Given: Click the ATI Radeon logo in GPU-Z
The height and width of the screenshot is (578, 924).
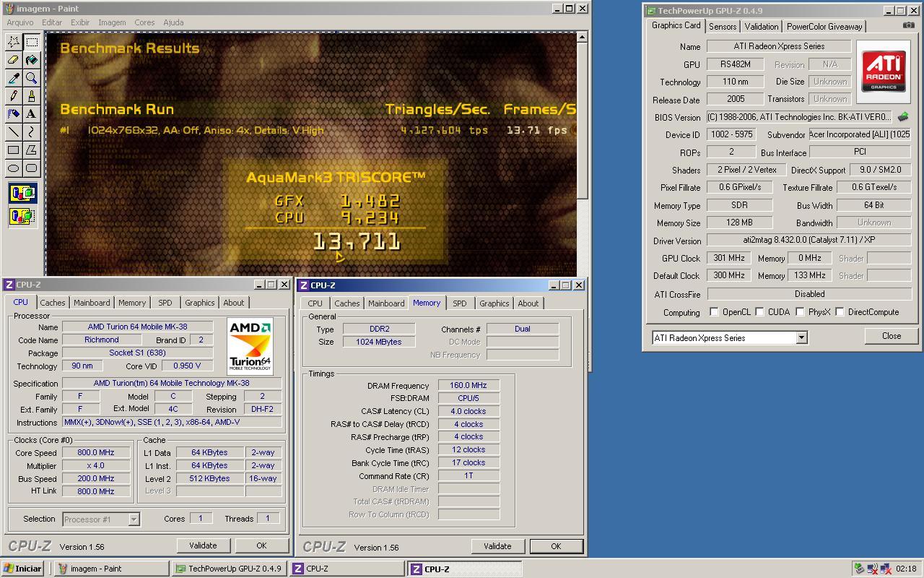Looking at the screenshot, I should click(883, 70).
